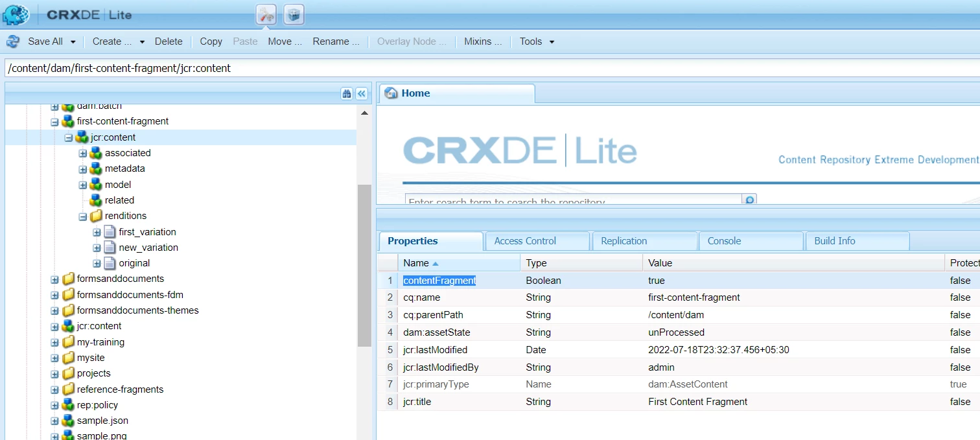Open the Create dropdown arrow
Viewport: 980px width, 440px height.
pos(142,41)
